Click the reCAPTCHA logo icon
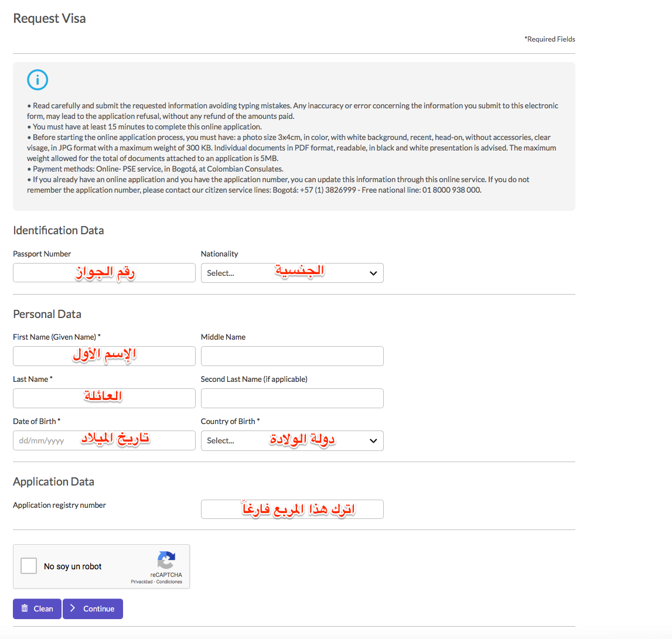 tap(166, 561)
